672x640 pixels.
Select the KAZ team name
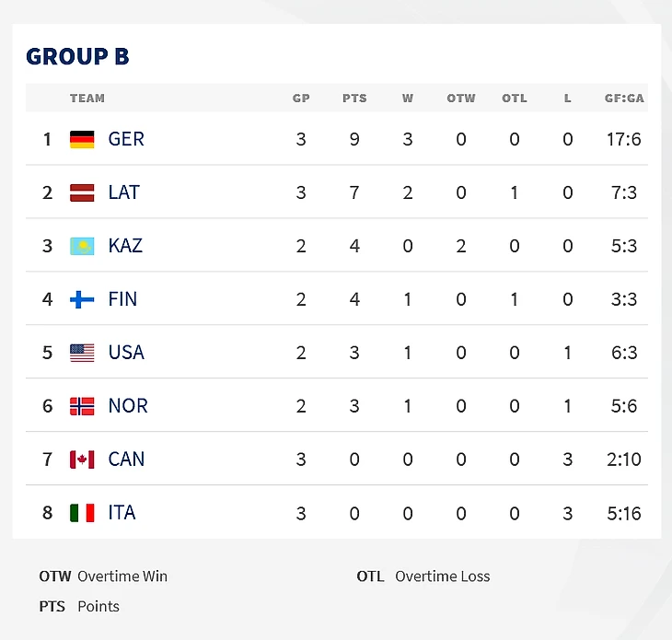click(x=125, y=246)
